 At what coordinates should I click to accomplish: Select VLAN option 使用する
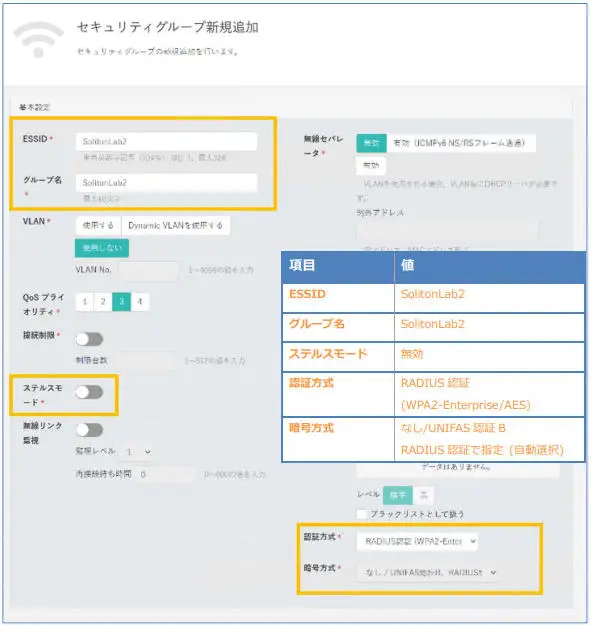(x=98, y=226)
